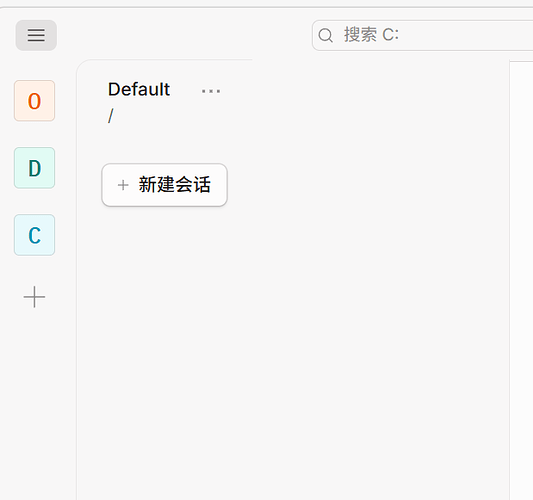
Task: Select the Default project title
Action: point(139,89)
